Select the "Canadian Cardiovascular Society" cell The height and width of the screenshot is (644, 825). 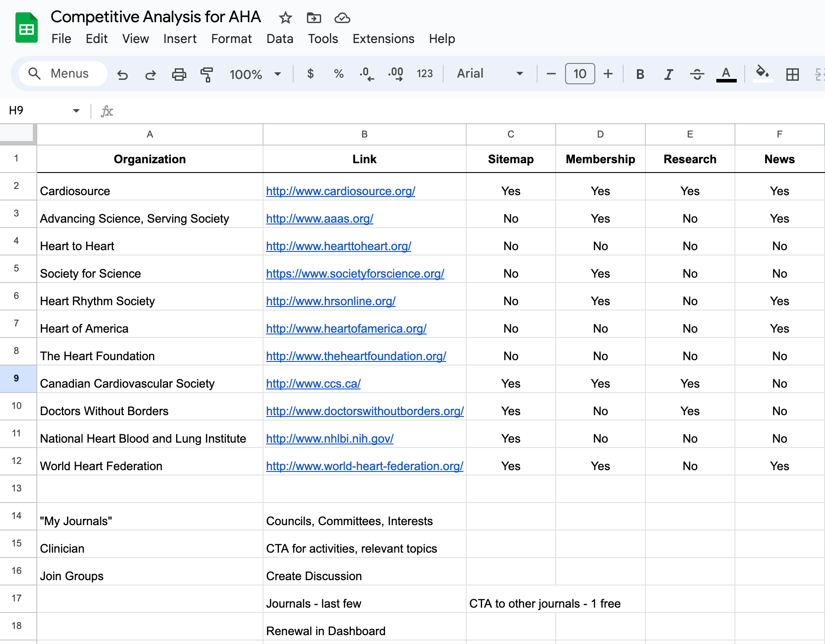tap(150, 379)
